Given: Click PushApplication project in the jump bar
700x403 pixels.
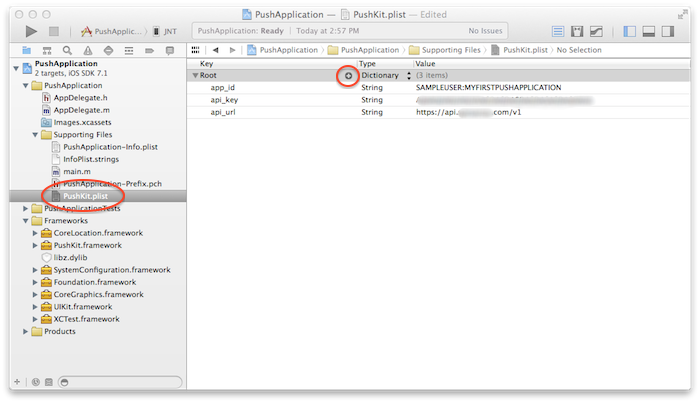Looking at the screenshot, I should [x=283, y=50].
